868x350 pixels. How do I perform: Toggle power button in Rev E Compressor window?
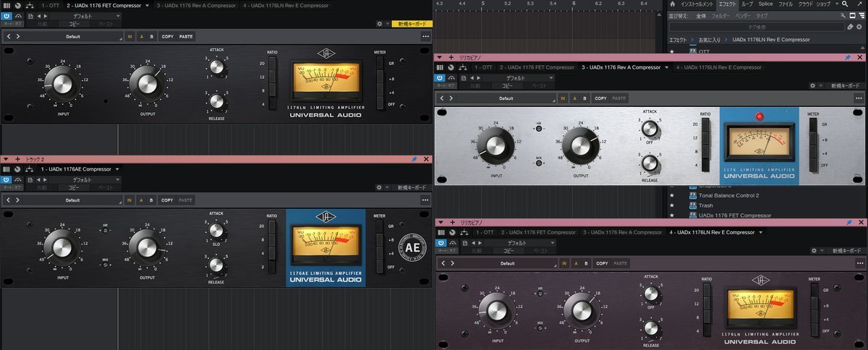(443, 242)
